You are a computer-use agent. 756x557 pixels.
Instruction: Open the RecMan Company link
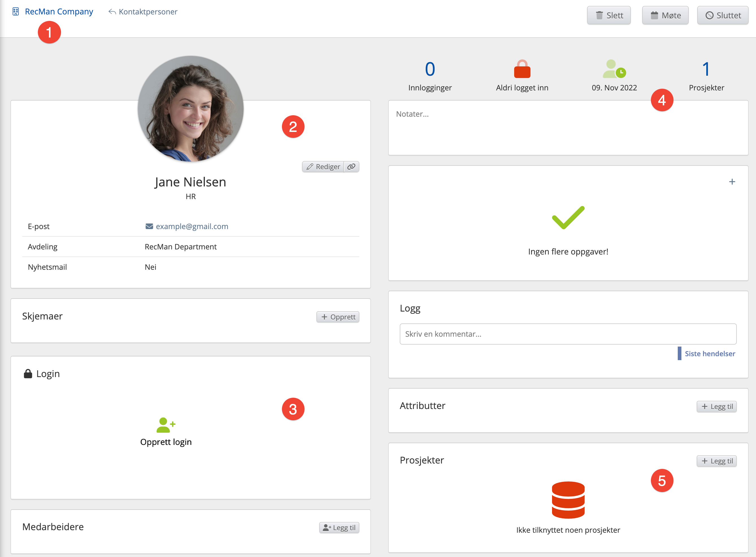tap(59, 12)
